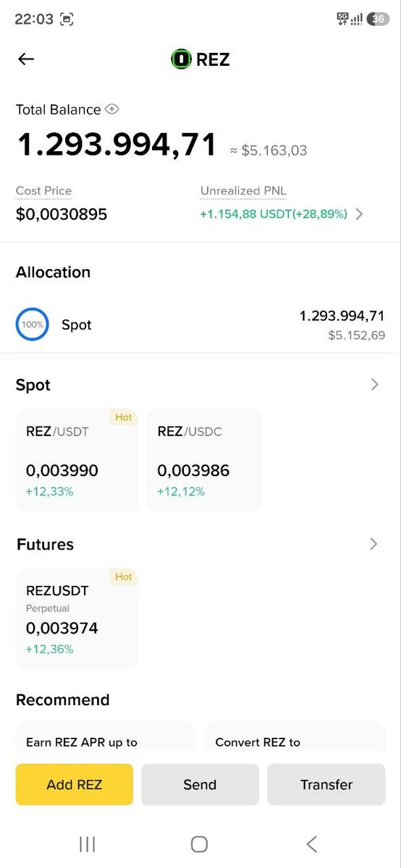
Task: Tap the Android home navigation icon
Action: click(199, 843)
